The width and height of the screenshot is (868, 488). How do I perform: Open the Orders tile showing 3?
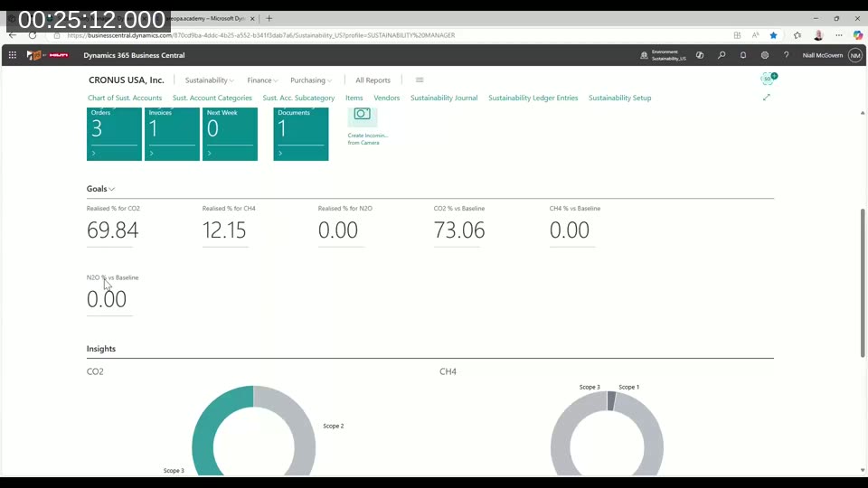click(114, 134)
